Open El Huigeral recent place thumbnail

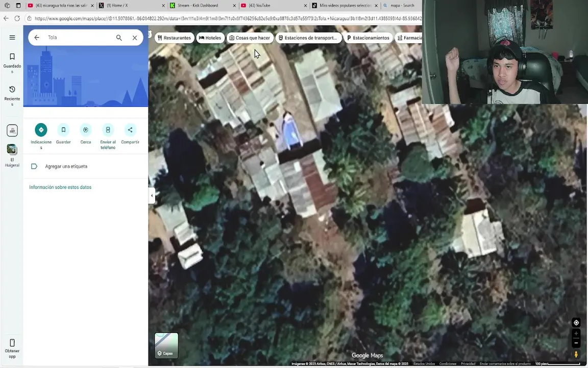coord(12,149)
